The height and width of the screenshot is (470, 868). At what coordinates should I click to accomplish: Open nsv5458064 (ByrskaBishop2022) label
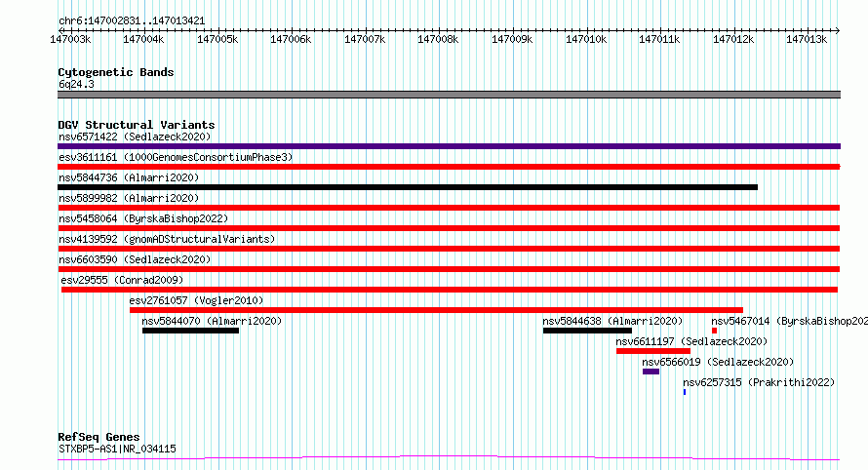tap(143, 218)
